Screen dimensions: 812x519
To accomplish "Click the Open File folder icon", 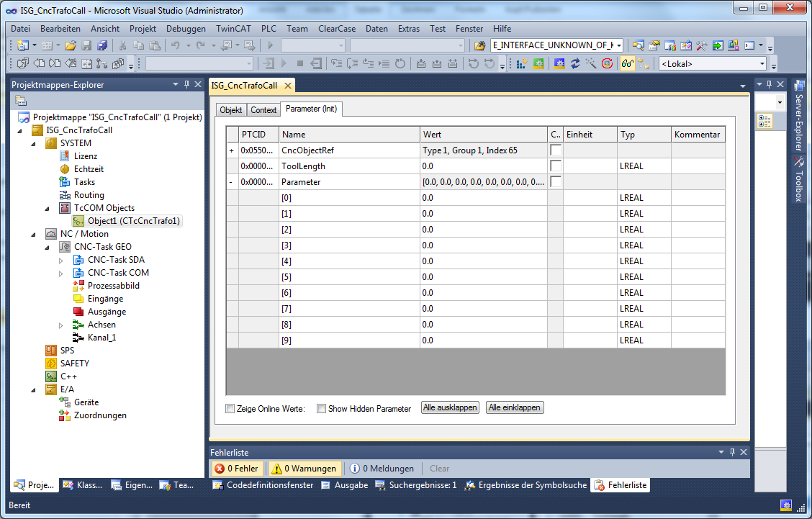I will (x=71, y=45).
